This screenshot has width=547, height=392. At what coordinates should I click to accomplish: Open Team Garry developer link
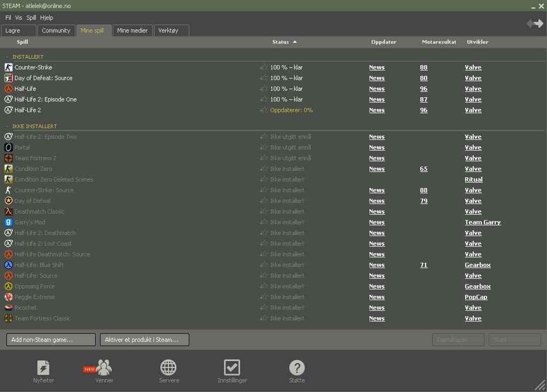click(x=482, y=222)
